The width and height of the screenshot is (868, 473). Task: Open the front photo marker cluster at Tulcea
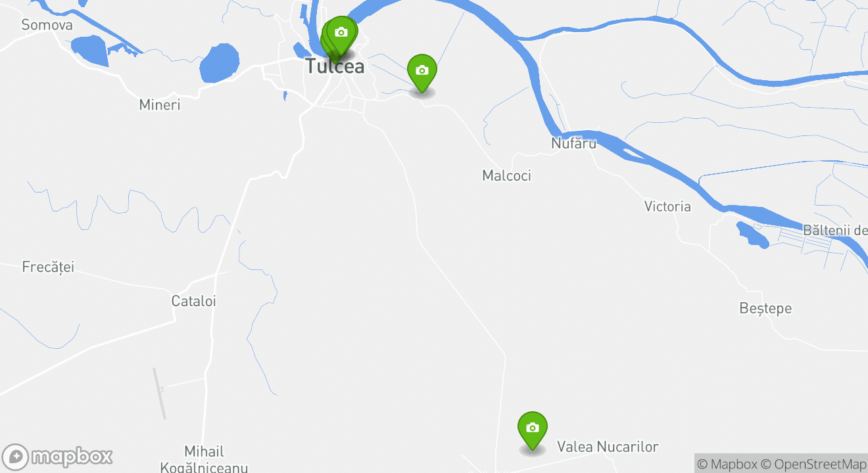click(341, 35)
